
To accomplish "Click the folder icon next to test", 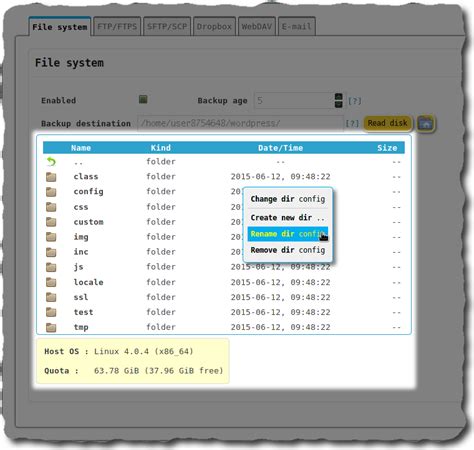I will click(51, 312).
